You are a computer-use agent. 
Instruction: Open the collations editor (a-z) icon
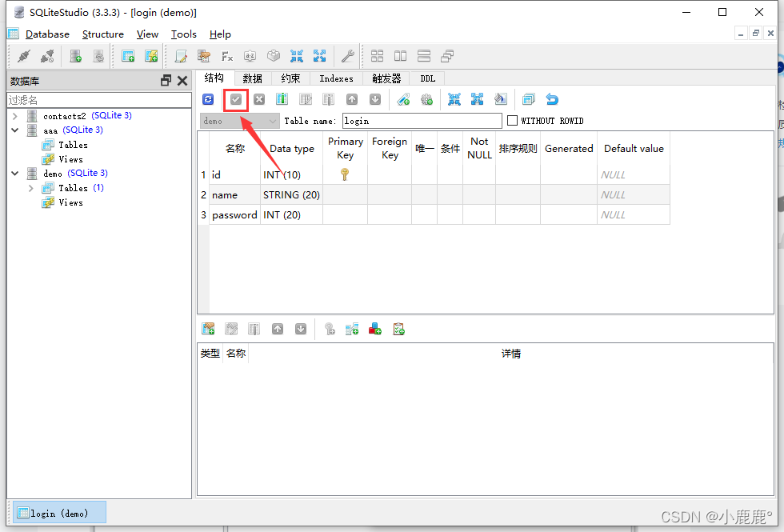[x=250, y=56]
